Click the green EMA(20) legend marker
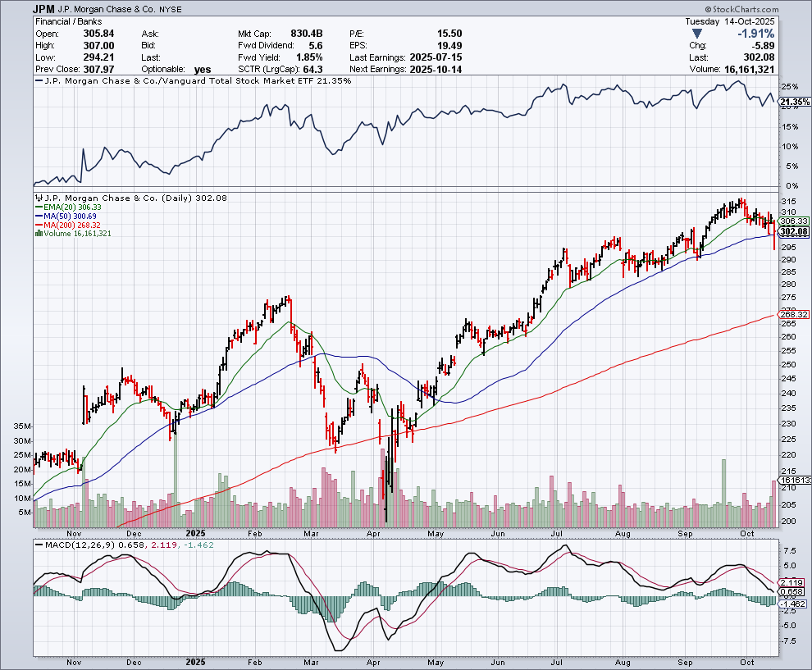The height and width of the screenshot is (670, 812). click(36, 207)
